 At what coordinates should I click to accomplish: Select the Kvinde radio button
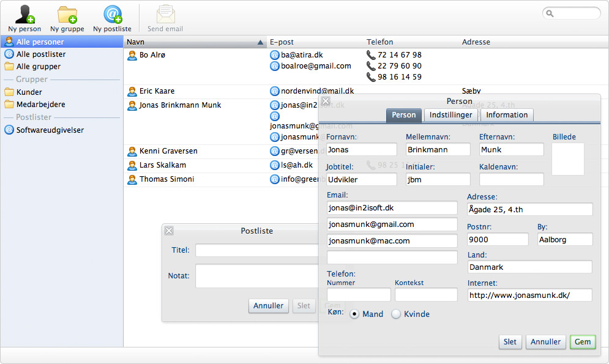point(396,314)
